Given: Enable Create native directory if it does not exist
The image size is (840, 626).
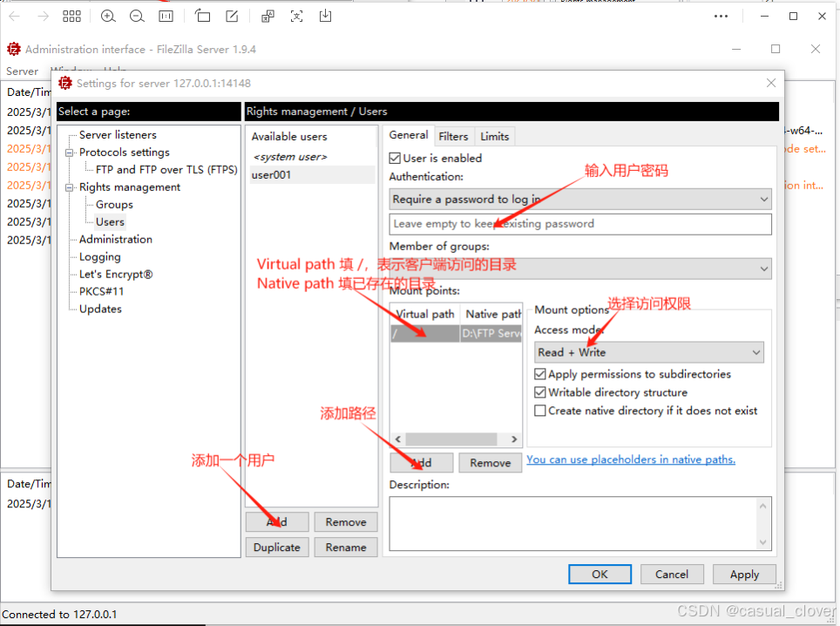Looking at the screenshot, I should 540,411.
